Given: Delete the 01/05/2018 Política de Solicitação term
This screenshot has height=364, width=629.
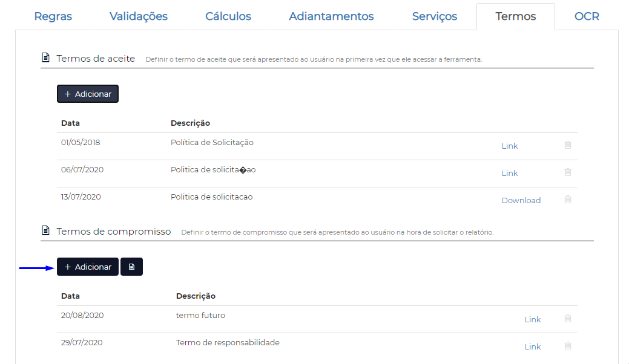Looking at the screenshot, I should (568, 145).
